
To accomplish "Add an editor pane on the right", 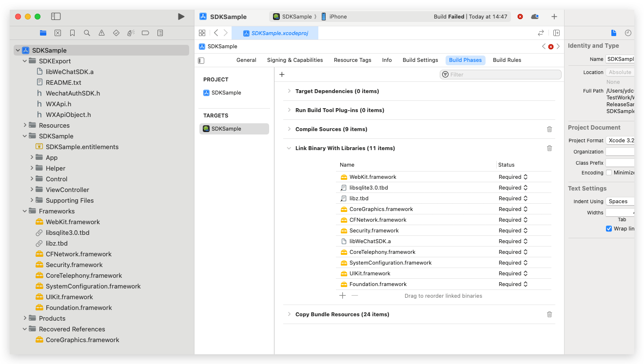I will pyautogui.click(x=556, y=33).
